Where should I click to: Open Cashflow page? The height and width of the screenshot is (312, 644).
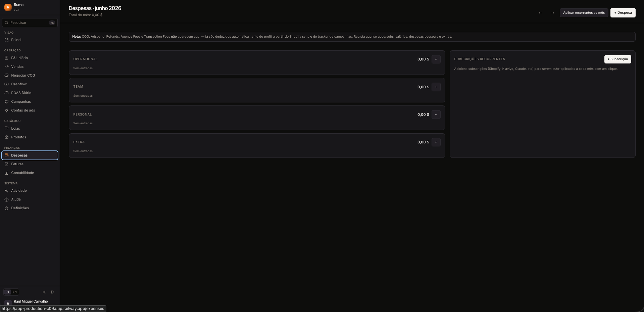[30, 84]
